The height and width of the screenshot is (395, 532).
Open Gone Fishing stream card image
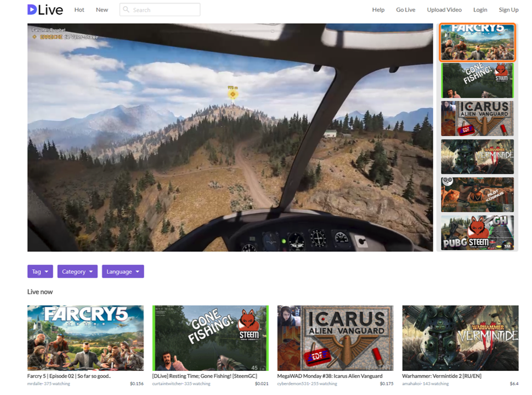click(x=211, y=338)
